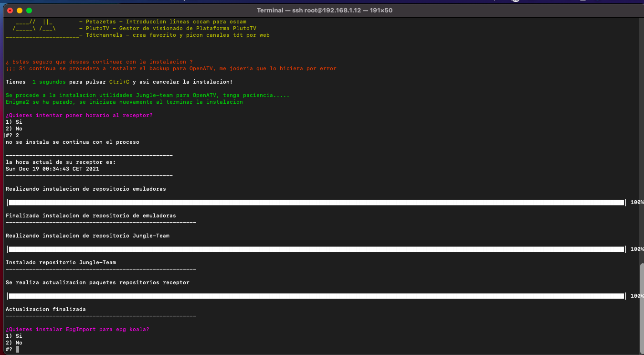Maximize the Terminal window with the green button
Image resolution: width=644 pixels, height=355 pixels.
29,10
